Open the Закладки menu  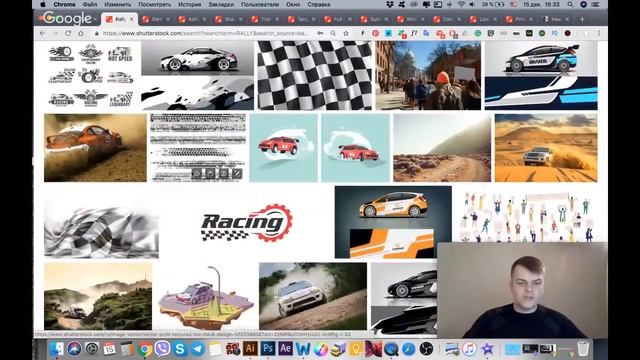click(221, 4)
